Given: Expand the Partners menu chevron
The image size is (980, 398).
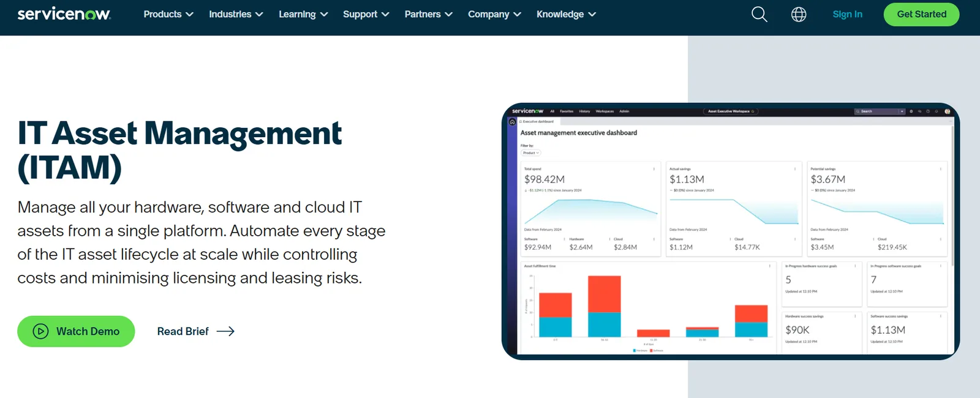Looking at the screenshot, I should (x=448, y=14).
